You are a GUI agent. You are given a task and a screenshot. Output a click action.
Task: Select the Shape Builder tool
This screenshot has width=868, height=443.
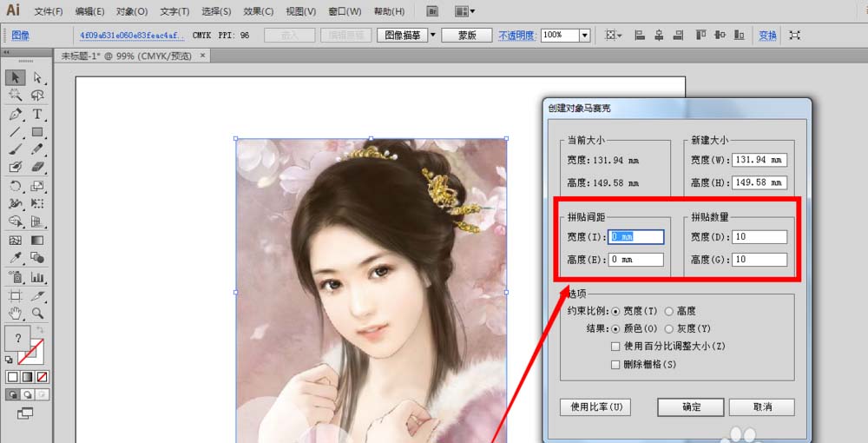16,221
